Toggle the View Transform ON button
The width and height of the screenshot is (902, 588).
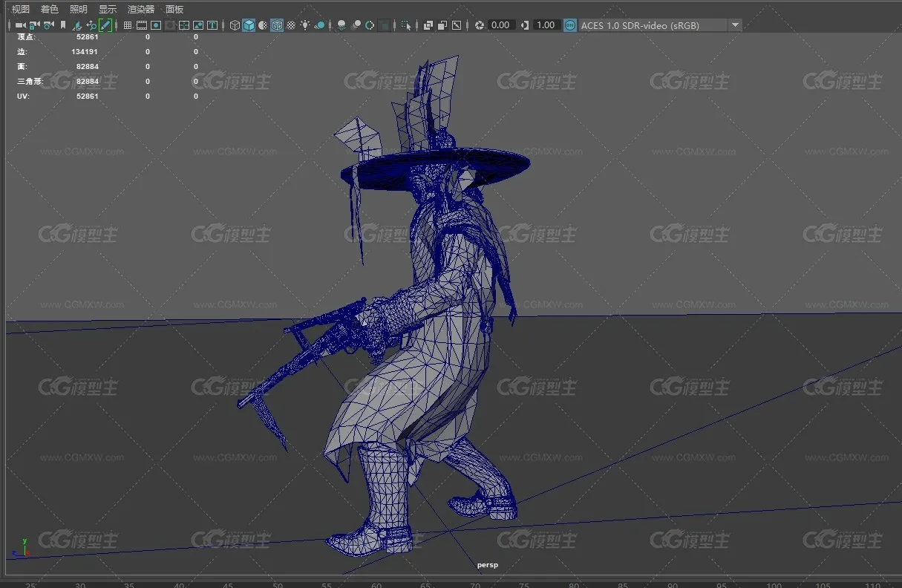tap(570, 25)
